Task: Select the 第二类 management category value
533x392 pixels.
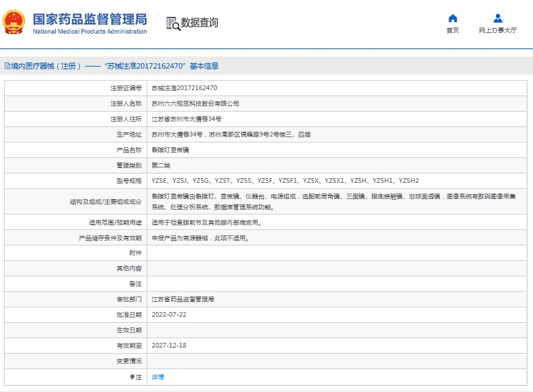Action: pos(162,165)
